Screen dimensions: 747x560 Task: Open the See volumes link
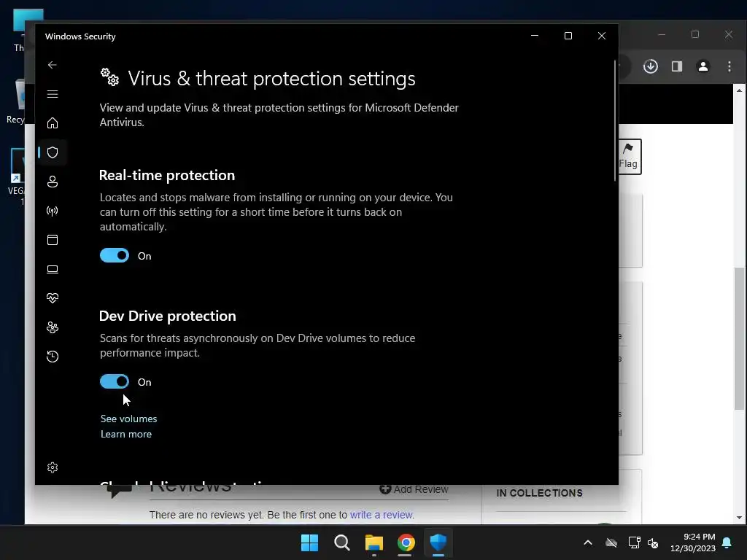pyautogui.click(x=128, y=419)
